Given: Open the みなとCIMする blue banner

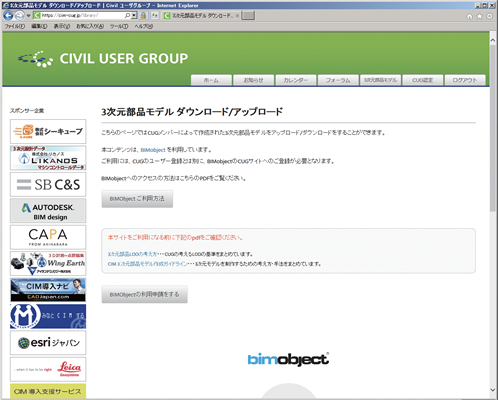Looking at the screenshot, I should tap(48, 316).
